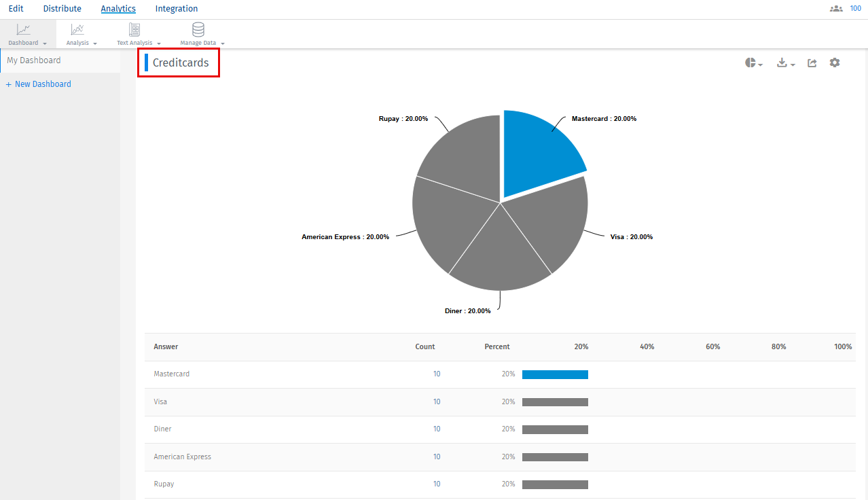This screenshot has width=868, height=500.
Task: Click Visa in the answer table
Action: tap(160, 402)
